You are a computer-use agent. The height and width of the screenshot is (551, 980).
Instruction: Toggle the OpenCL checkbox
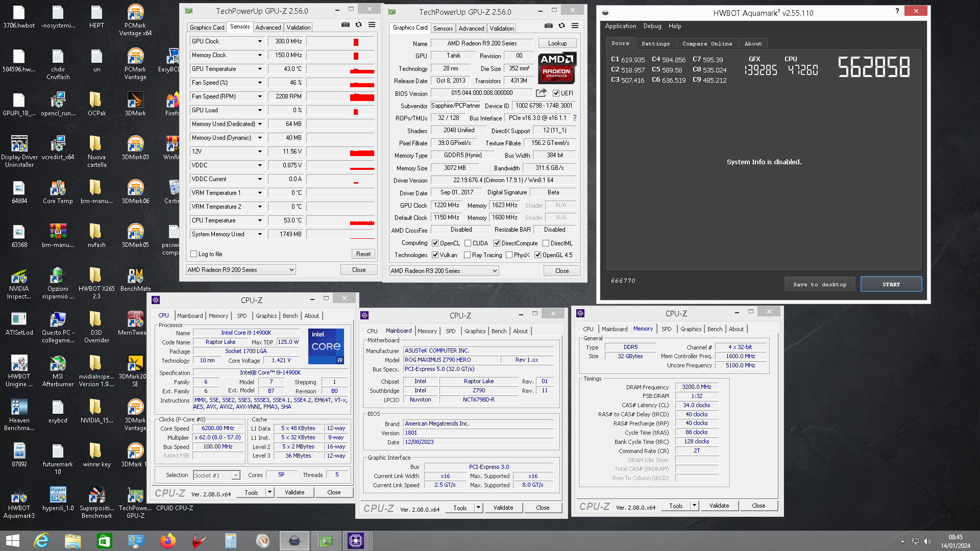coord(435,243)
